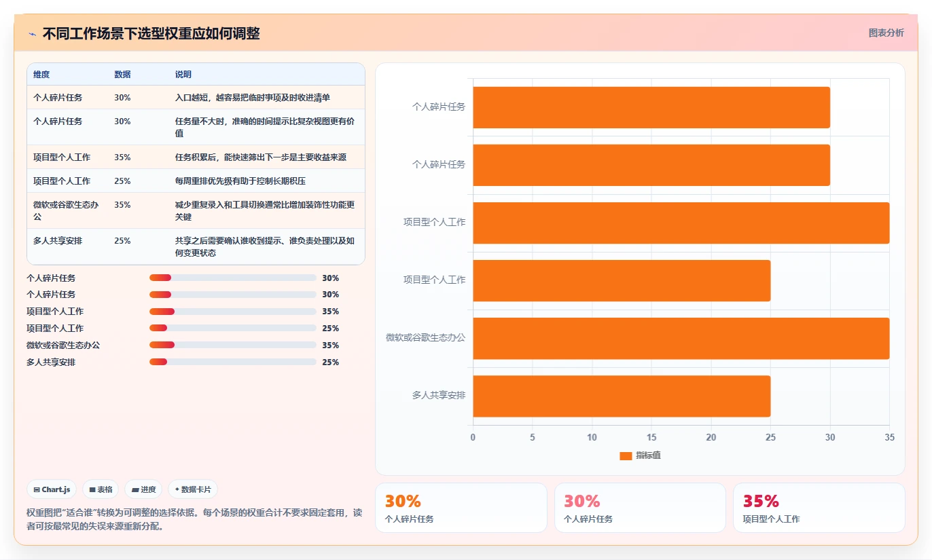Click the 微软或谷歌生态办公 chart axis label
The height and width of the screenshot is (560, 932).
[425, 337]
